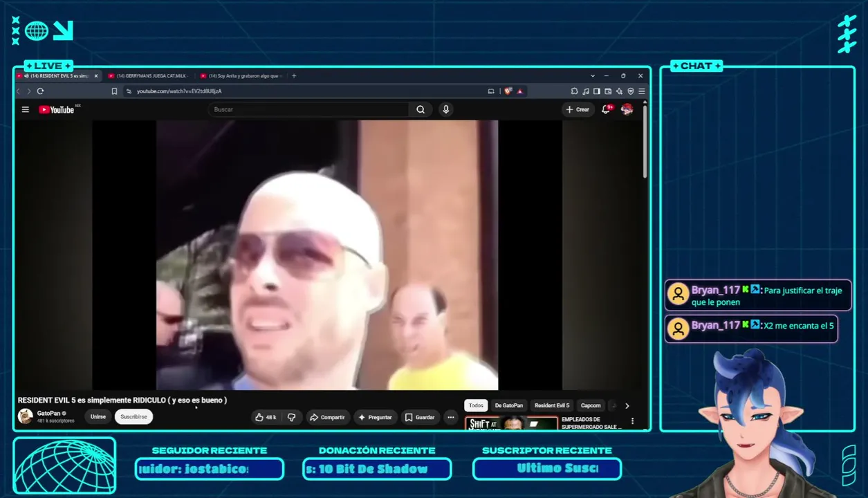Viewport: 868px width, 498px height.
Task: View site information icon in address bar
Action: pos(129,91)
